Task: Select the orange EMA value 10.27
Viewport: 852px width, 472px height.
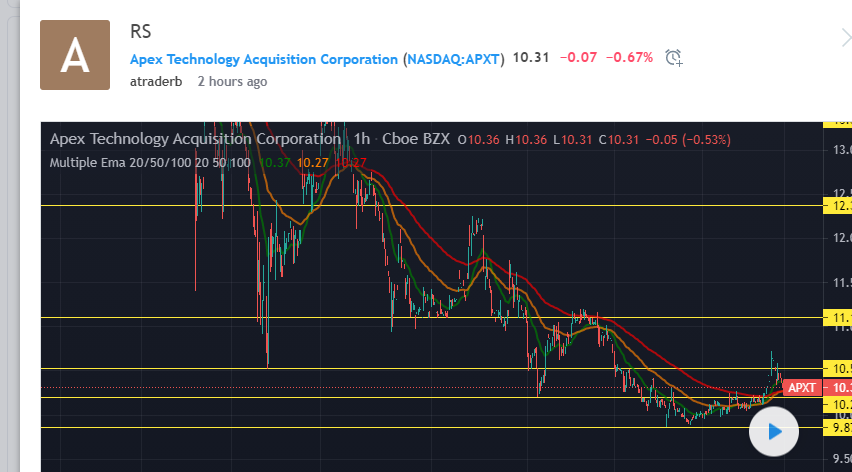Action: click(x=314, y=162)
